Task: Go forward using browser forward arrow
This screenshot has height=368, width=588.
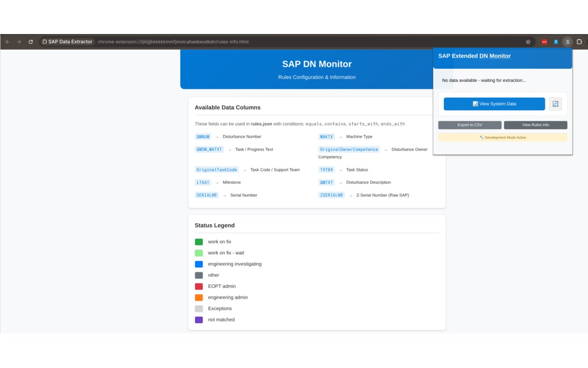Action: (x=19, y=42)
